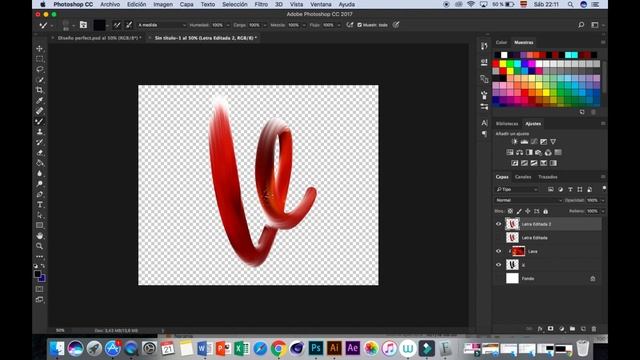
Task: Select the Lasso tool
Action: [x=40, y=69]
